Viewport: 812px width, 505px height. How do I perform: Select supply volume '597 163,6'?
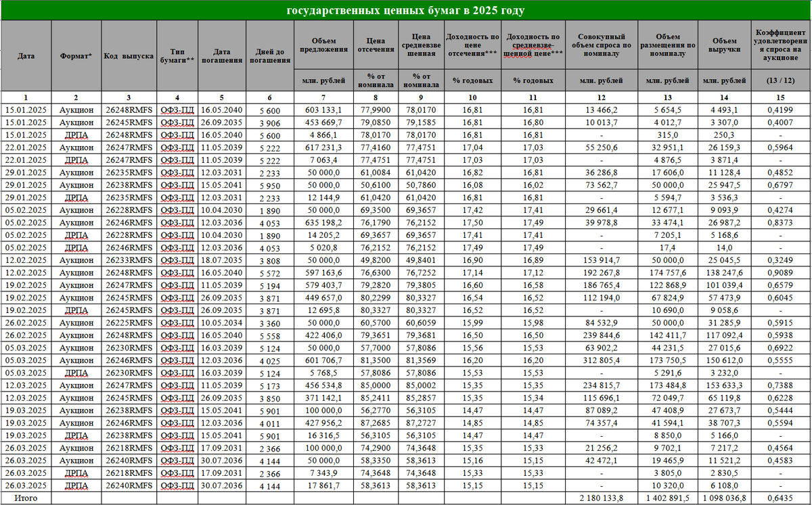[324, 272]
